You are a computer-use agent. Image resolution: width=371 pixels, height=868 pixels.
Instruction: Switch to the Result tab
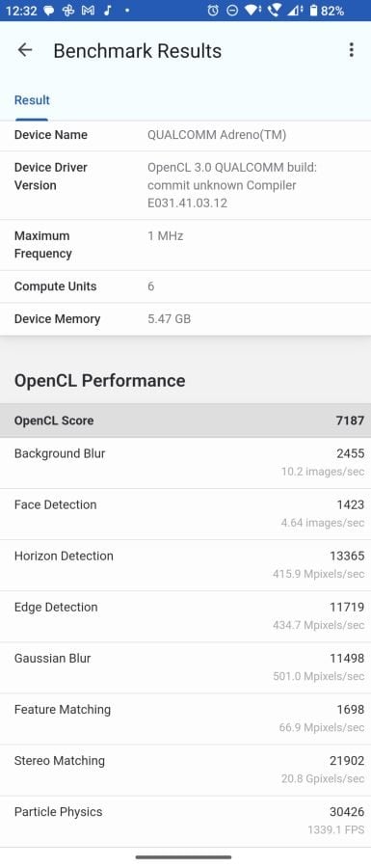32,100
